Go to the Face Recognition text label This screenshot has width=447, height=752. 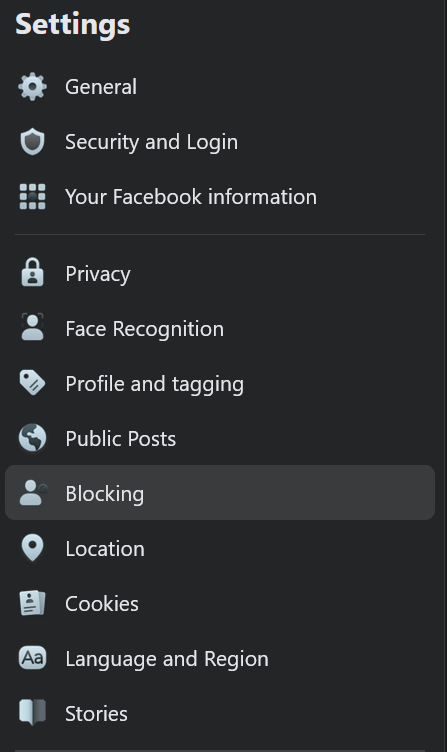click(144, 329)
